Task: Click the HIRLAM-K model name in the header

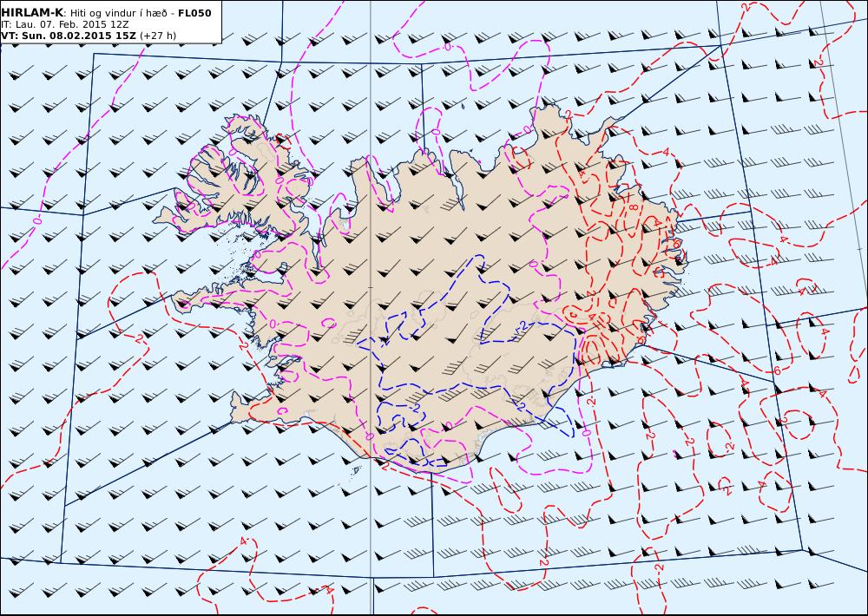Action: pos(32,13)
